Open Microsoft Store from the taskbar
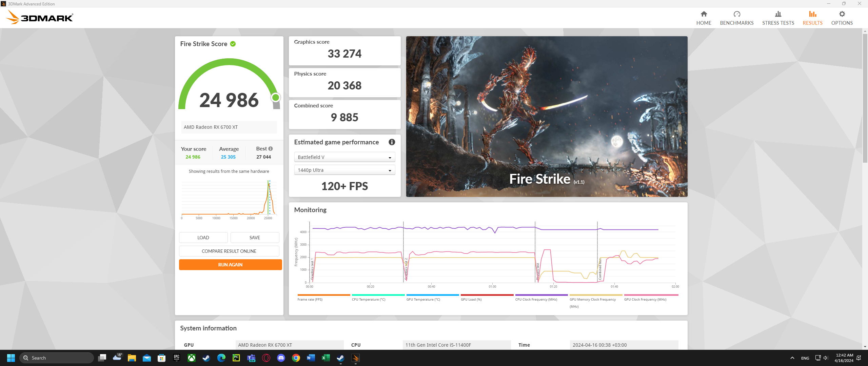 162,358
